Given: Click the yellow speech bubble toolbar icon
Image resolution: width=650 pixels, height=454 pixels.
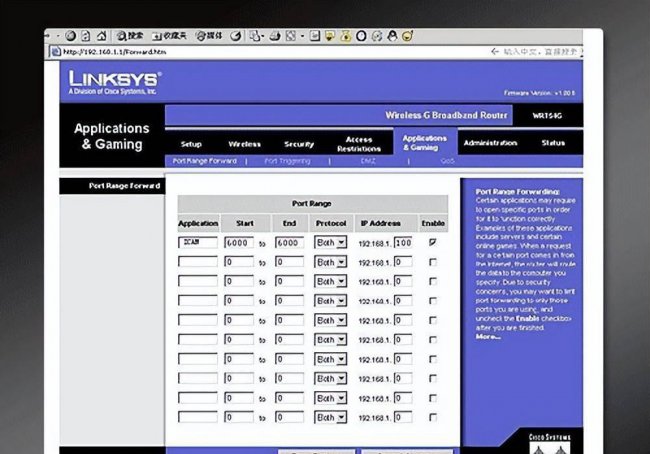Looking at the screenshot, I should (x=330, y=36).
